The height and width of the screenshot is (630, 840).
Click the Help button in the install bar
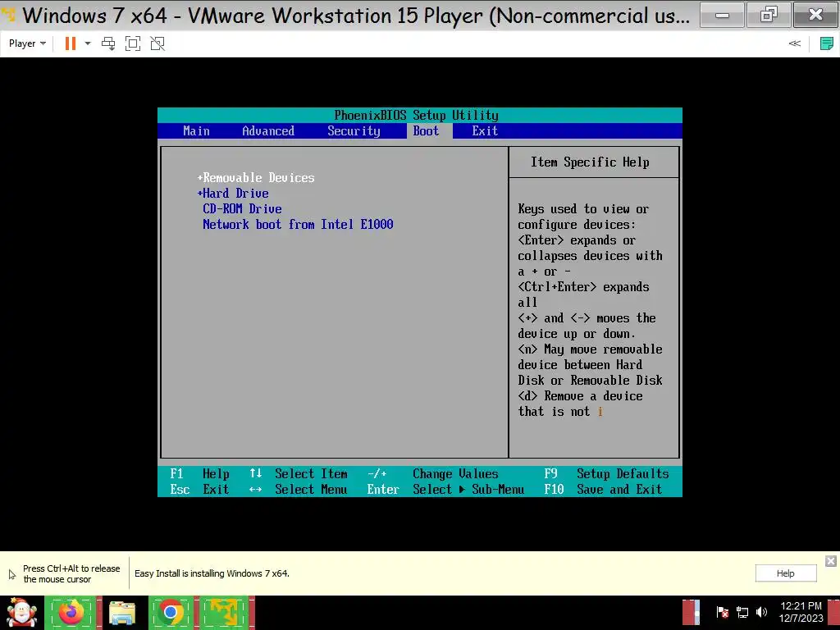click(786, 573)
